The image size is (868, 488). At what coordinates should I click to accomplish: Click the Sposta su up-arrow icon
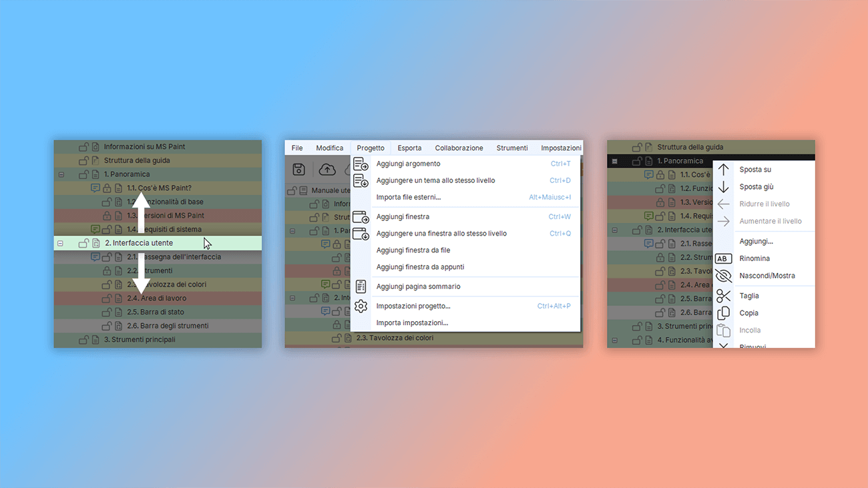tap(724, 169)
